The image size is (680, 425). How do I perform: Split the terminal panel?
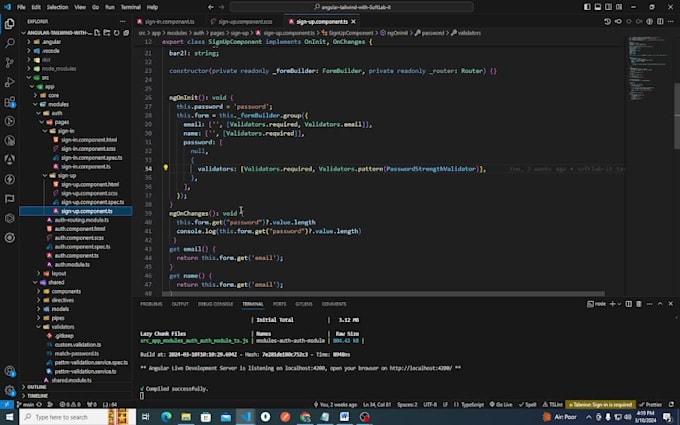(x=628, y=304)
